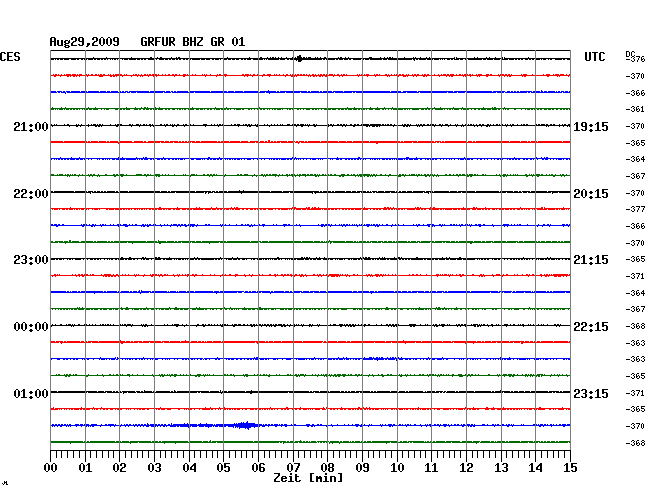This screenshot has height=494, width=650.
Task: Click the Zeit [min] axis title
Action: [x=308, y=478]
